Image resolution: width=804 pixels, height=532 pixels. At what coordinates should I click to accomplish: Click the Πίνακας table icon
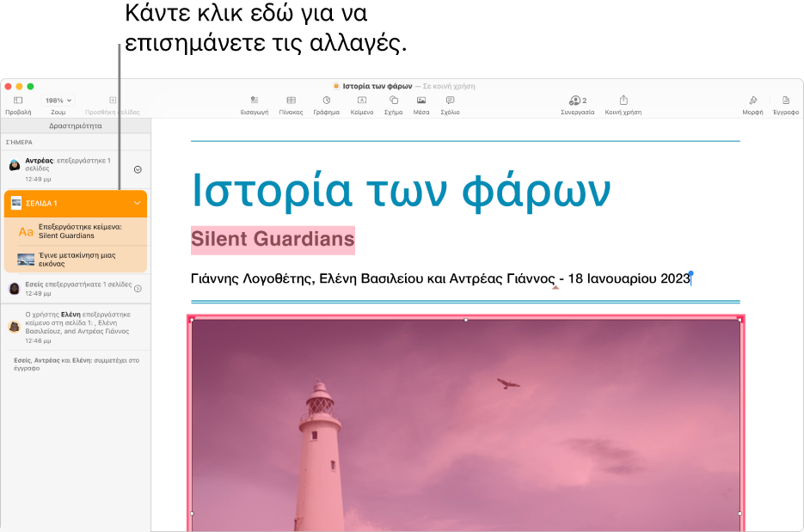[x=291, y=101]
